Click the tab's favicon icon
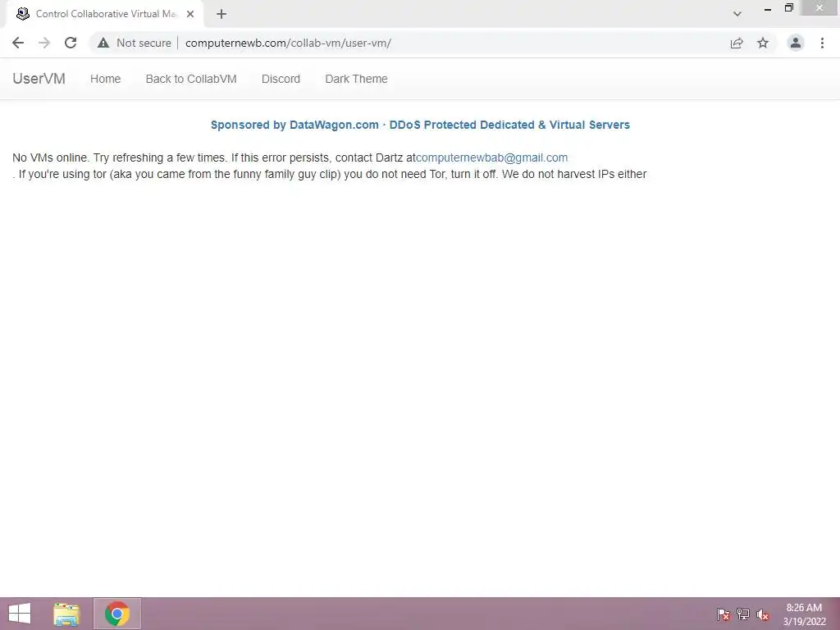The image size is (840, 630). [22, 14]
